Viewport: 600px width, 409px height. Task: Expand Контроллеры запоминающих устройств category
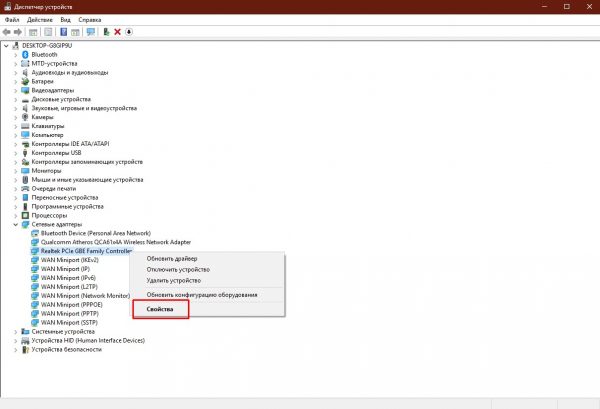16,162
